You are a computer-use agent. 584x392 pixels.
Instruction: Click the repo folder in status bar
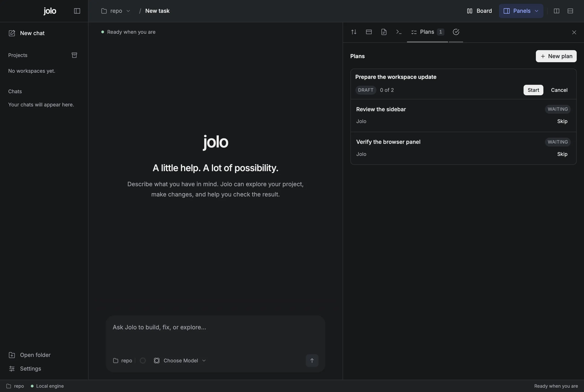pos(15,386)
